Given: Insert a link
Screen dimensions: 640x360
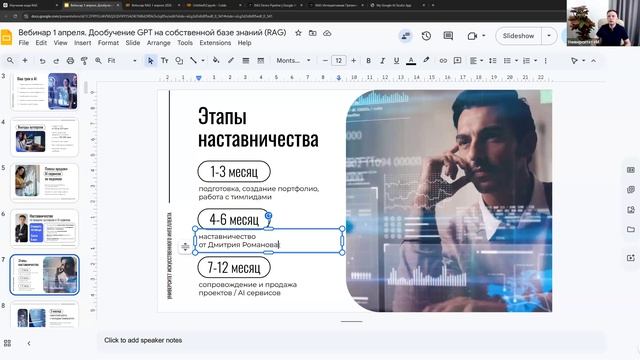Looking at the screenshot, I should tap(443, 60).
